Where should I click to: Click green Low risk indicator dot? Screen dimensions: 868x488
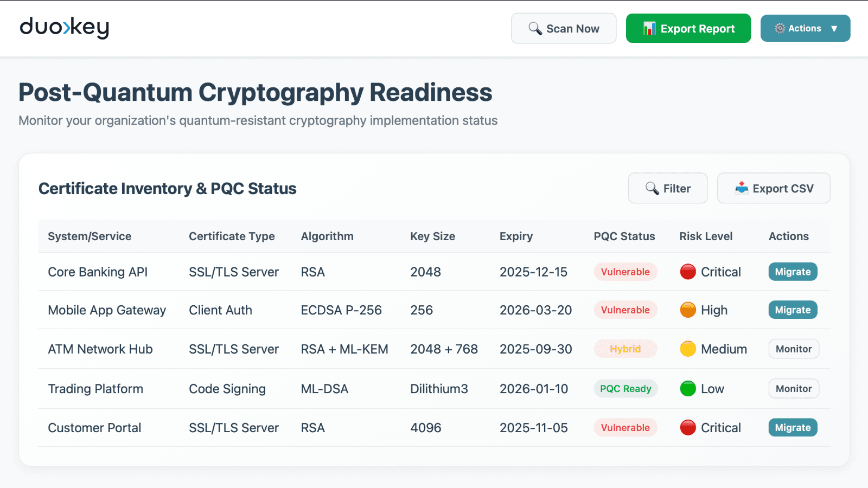pos(688,389)
